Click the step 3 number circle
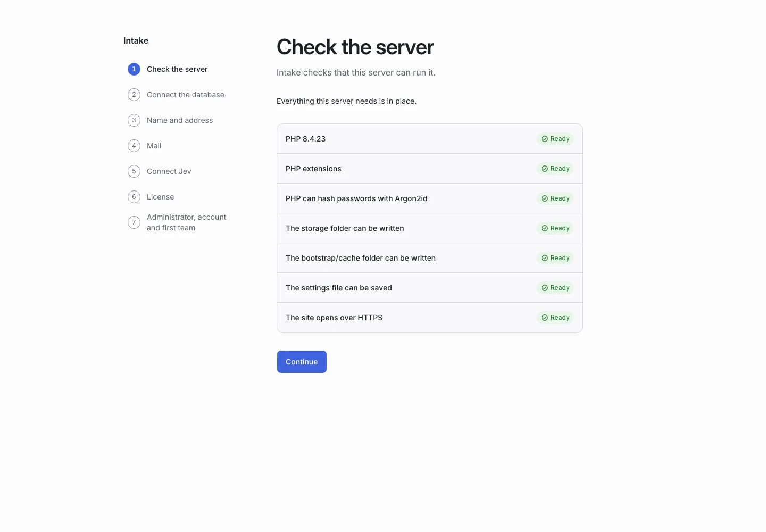Screen dimensions: 766x532 (x=134, y=120)
